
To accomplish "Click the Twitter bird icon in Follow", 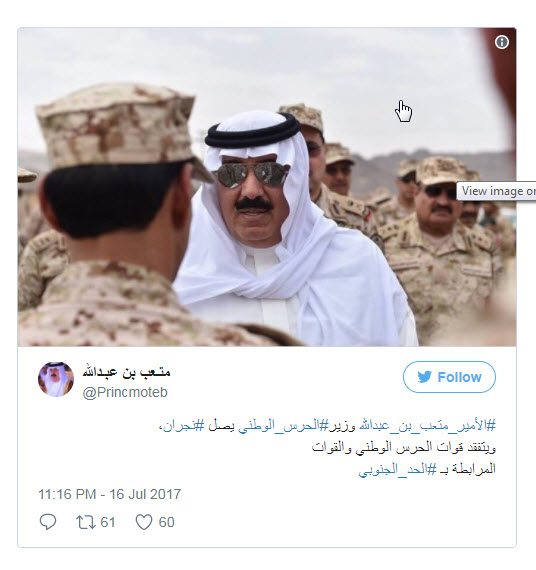I will point(424,377).
